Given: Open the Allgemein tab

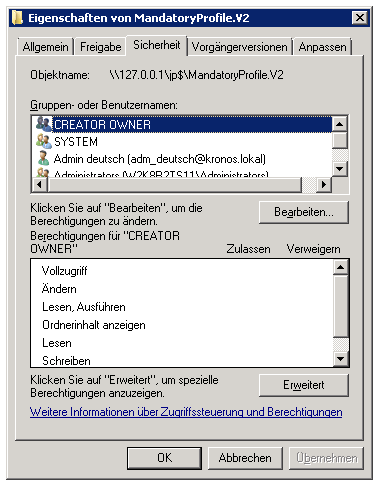Looking at the screenshot, I should pos(45,47).
